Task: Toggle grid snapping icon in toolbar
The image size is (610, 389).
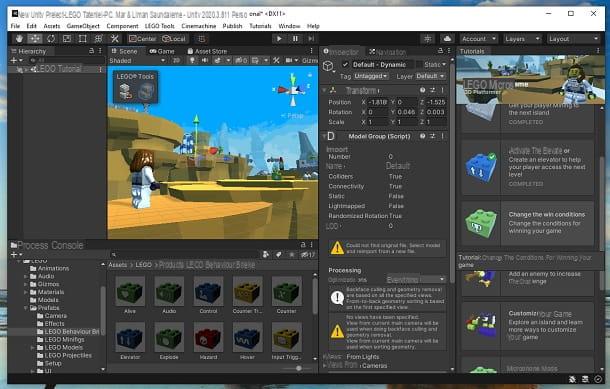Action: (x=201, y=39)
